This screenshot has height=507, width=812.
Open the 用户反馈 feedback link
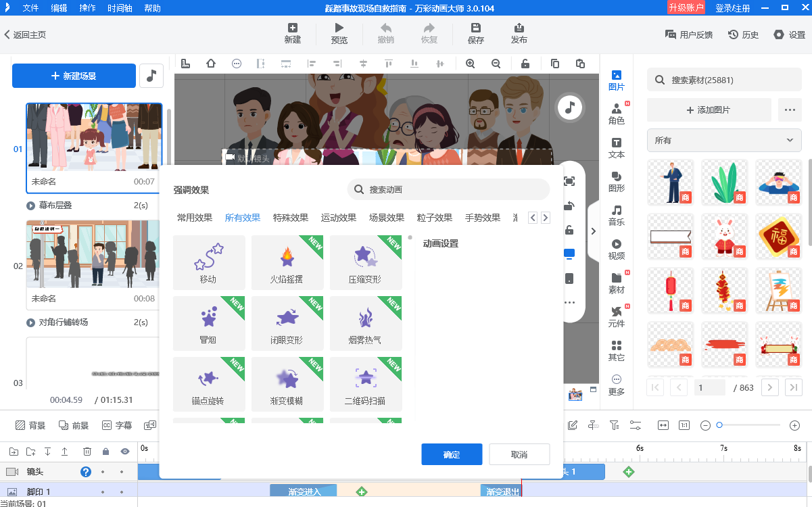tap(688, 34)
